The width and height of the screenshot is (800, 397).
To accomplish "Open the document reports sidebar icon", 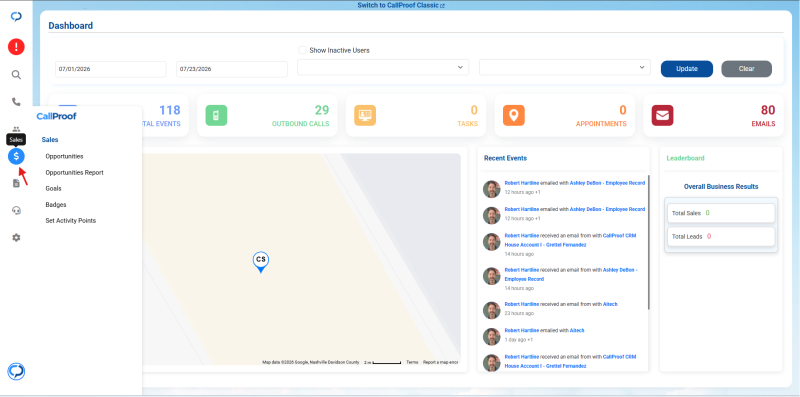I will pos(16,183).
